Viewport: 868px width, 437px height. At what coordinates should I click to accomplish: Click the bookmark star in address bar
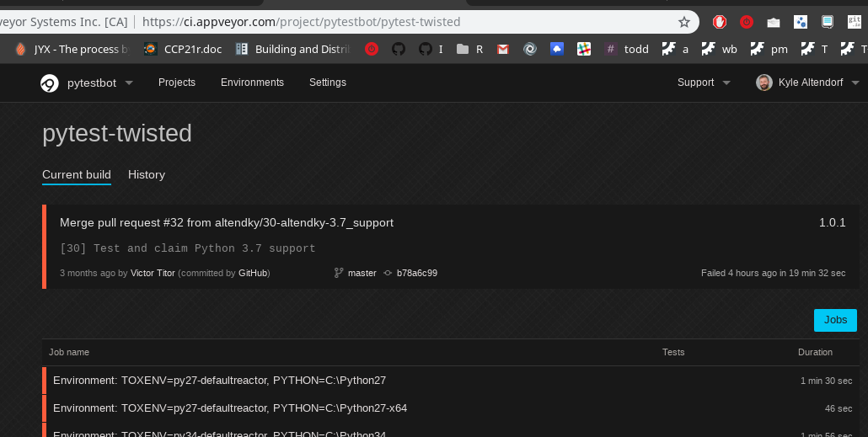pyautogui.click(x=684, y=22)
